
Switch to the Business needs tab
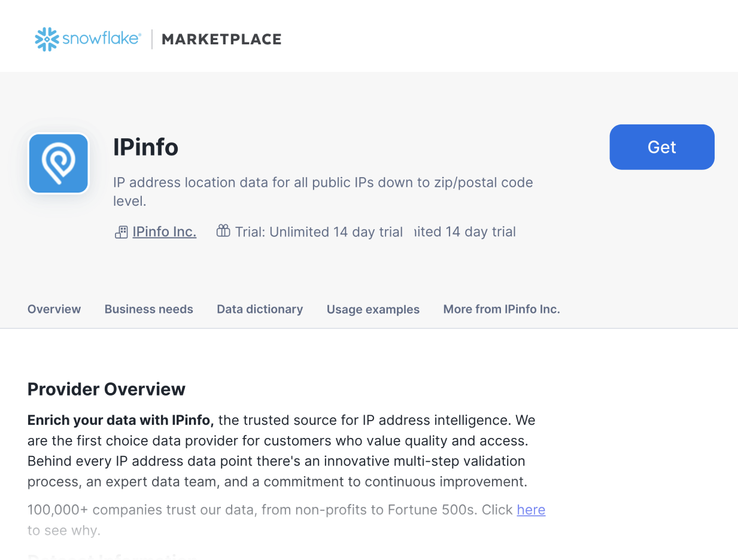click(148, 309)
